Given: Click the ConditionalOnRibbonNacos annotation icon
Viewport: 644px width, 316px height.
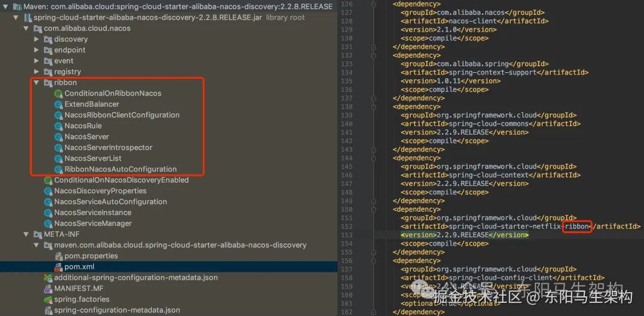Looking at the screenshot, I should pos(58,93).
